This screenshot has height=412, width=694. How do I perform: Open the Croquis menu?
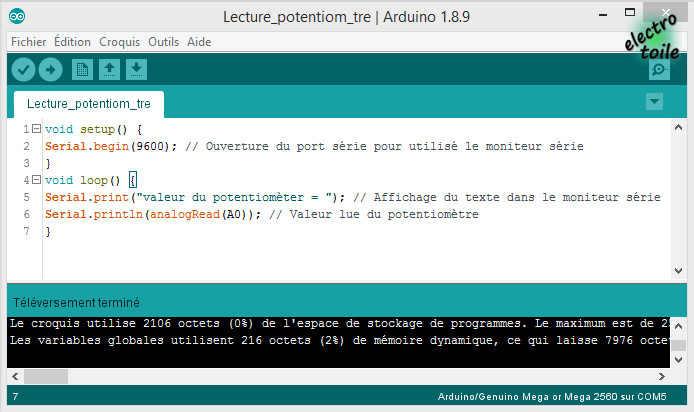(x=119, y=42)
